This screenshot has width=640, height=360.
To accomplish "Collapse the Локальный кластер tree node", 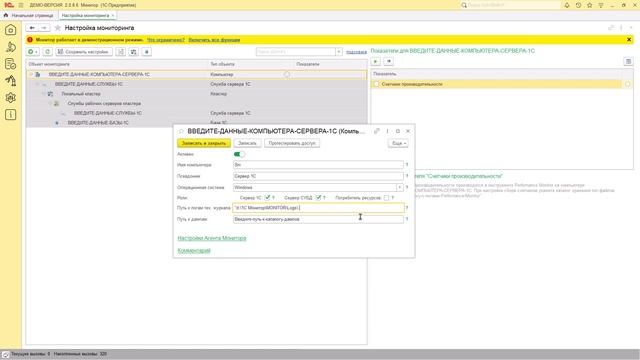I will click(x=44, y=94).
